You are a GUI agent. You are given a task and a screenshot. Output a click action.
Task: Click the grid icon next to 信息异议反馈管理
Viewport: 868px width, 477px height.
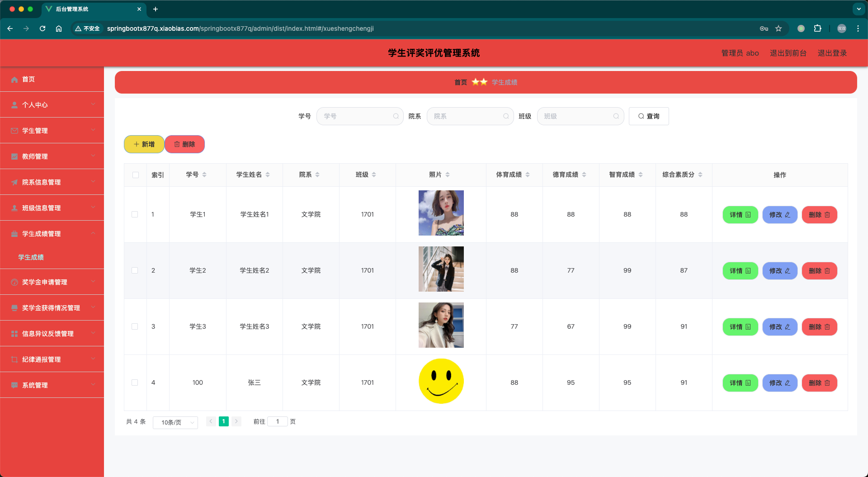pyautogui.click(x=14, y=334)
